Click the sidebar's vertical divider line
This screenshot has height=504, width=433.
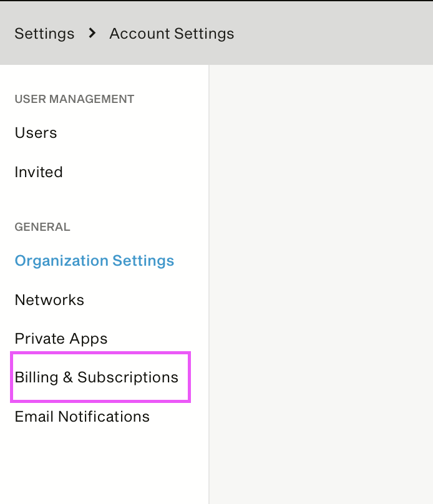209,284
